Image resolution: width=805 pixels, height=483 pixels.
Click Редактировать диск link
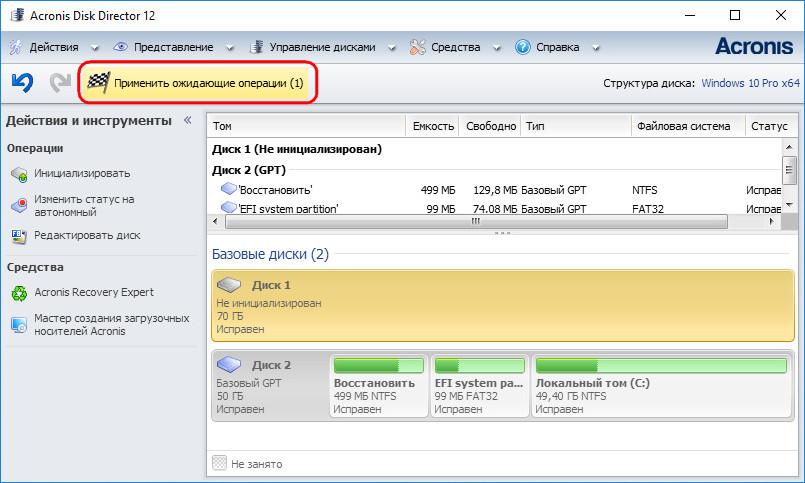(x=87, y=236)
